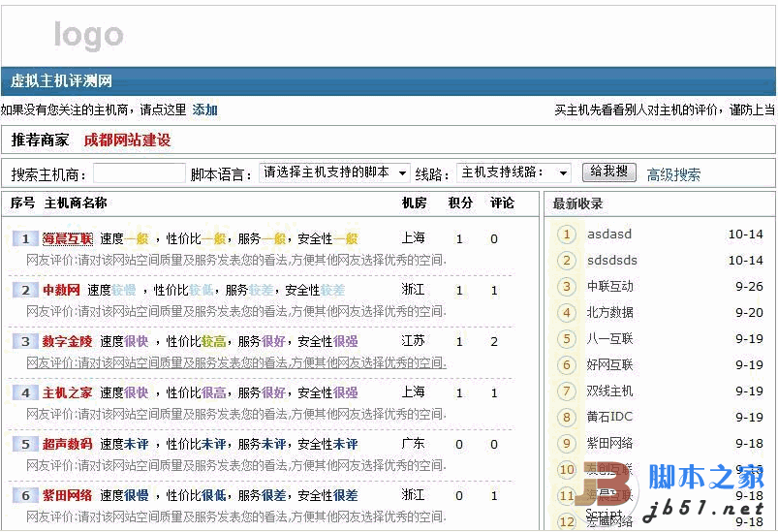Viewport: 778px width, 532px height.
Task: Click rank badge 1 beside 海晨互联
Action: pos(25,238)
